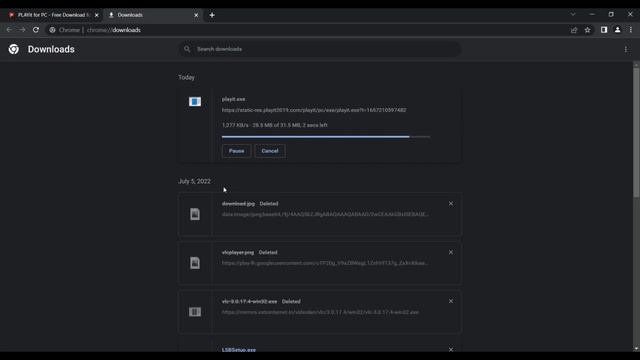
Task: Click the chrome://downloads address bar
Action: [306, 30]
